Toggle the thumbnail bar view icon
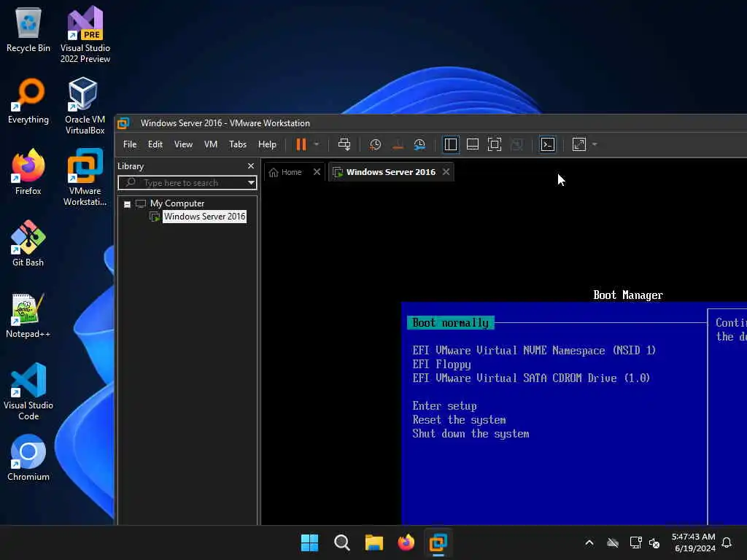747x560 pixels. 473,144
